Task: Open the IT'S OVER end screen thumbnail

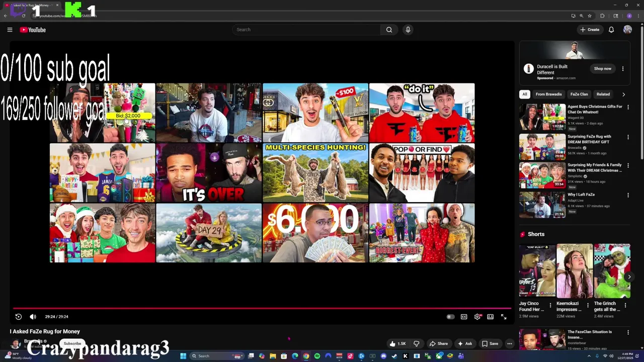Action: [x=209, y=173]
